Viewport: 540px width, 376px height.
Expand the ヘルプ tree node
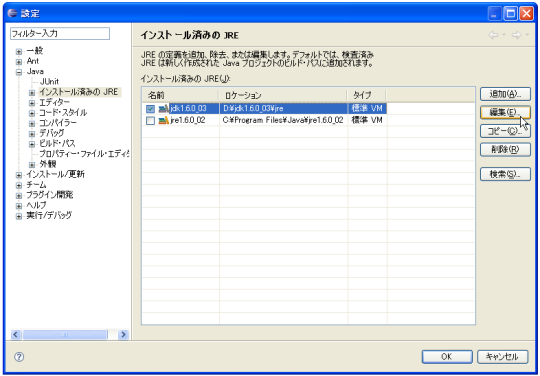19,206
